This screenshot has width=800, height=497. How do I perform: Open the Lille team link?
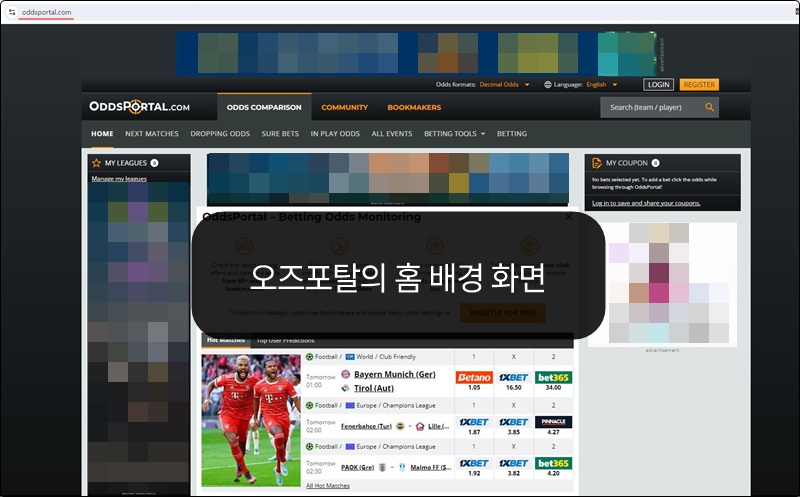click(439, 426)
